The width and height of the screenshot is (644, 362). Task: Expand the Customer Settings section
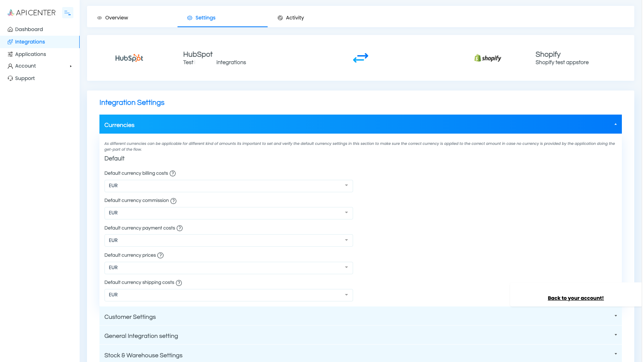pyautogui.click(x=360, y=317)
